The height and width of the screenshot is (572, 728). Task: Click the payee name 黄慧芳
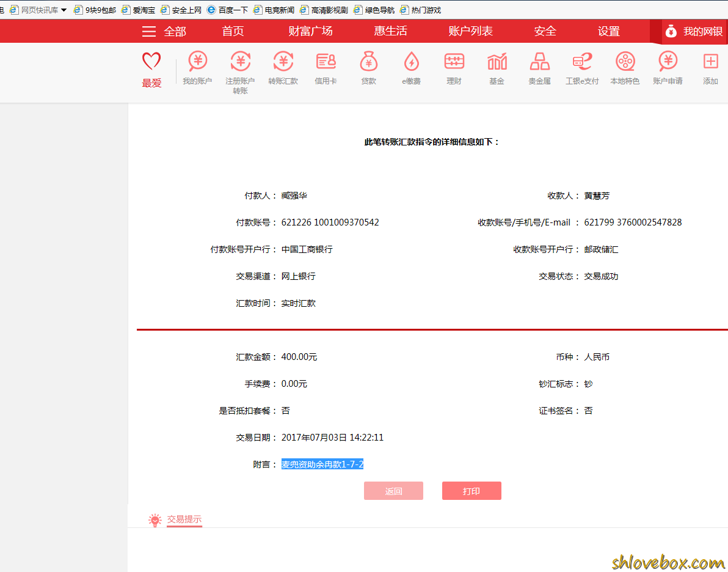(x=597, y=196)
